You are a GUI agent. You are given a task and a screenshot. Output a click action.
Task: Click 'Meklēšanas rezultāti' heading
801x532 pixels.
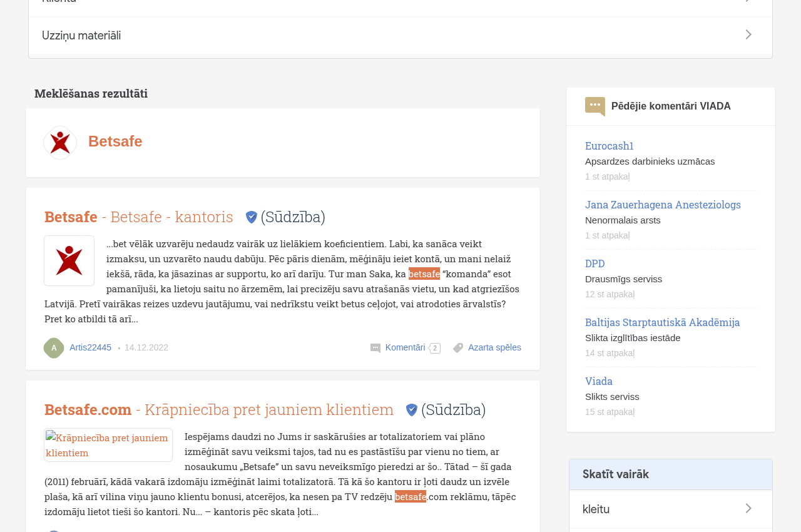click(91, 93)
